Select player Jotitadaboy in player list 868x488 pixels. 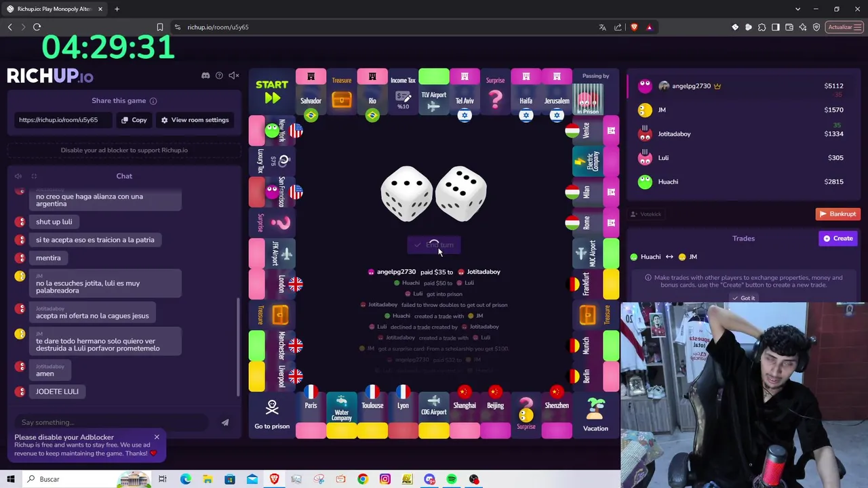click(x=743, y=134)
